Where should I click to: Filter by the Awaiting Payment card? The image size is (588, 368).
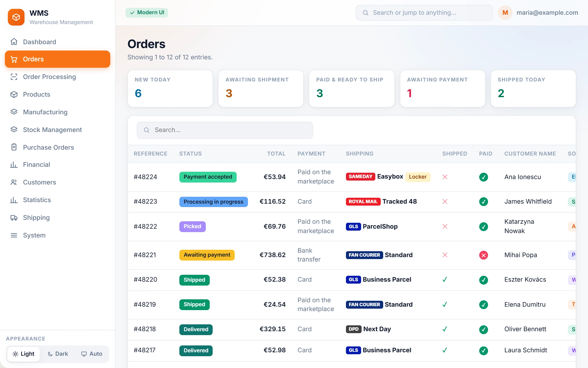[442, 89]
